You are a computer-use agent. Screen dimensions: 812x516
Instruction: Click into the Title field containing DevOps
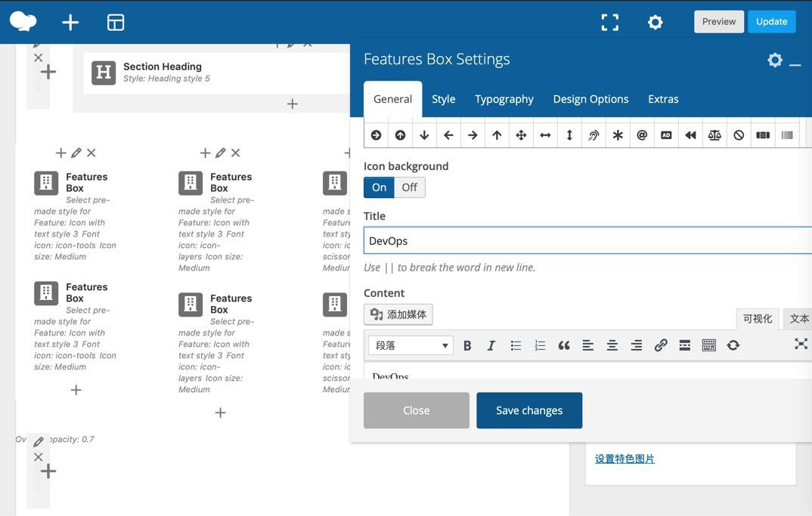coord(587,241)
